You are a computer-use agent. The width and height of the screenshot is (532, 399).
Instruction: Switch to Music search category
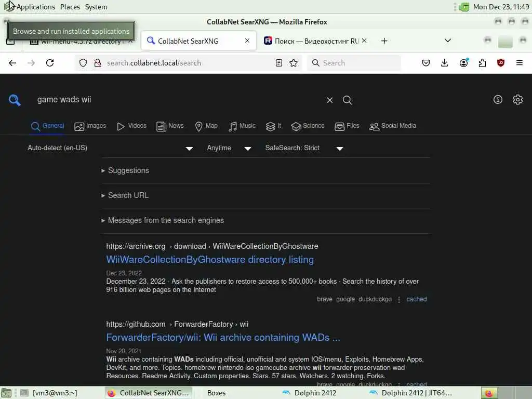[x=242, y=126]
